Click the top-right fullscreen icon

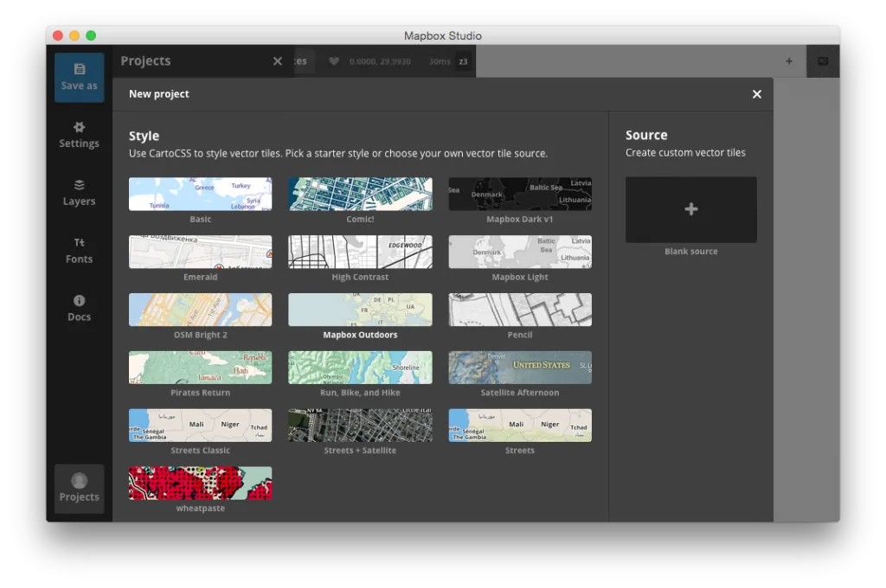(823, 61)
